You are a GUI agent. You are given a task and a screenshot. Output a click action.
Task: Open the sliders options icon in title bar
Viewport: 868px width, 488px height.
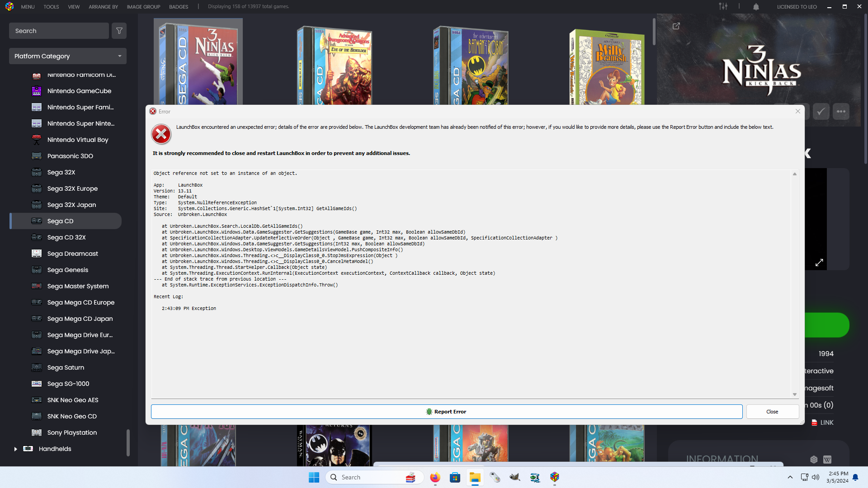(x=723, y=6)
